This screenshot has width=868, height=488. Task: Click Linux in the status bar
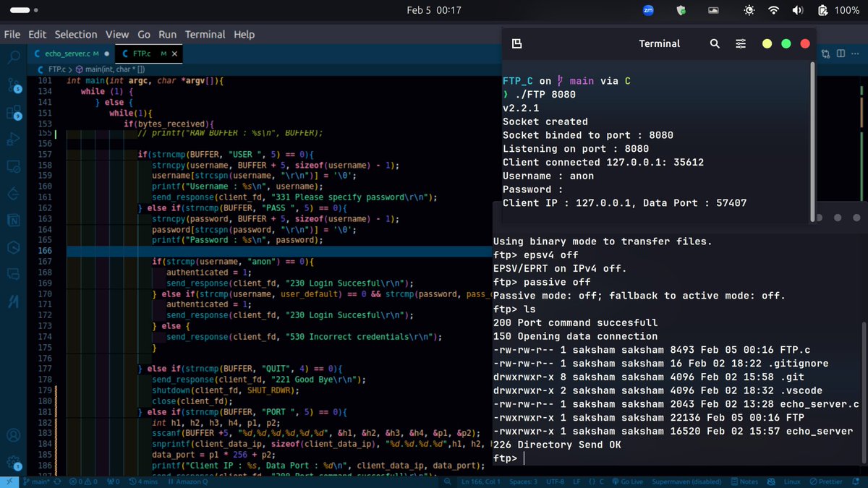coord(792,481)
